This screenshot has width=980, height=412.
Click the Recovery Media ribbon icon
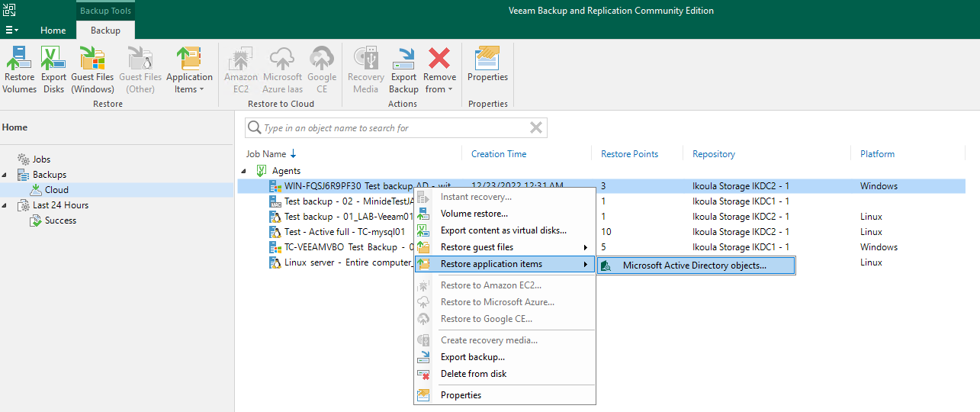365,69
